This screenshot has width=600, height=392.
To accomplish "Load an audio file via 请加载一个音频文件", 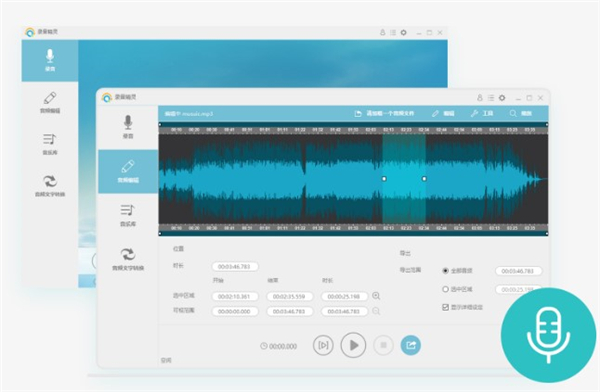I will [x=384, y=113].
